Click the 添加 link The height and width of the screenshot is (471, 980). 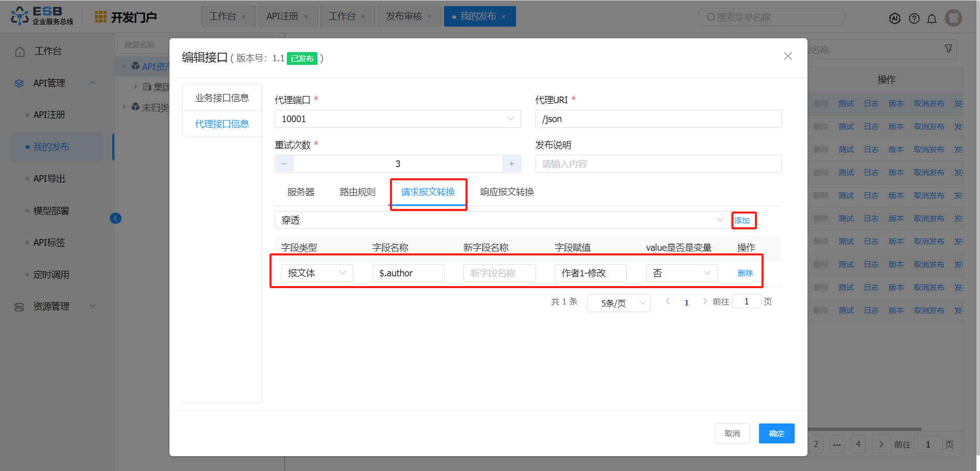tap(742, 221)
